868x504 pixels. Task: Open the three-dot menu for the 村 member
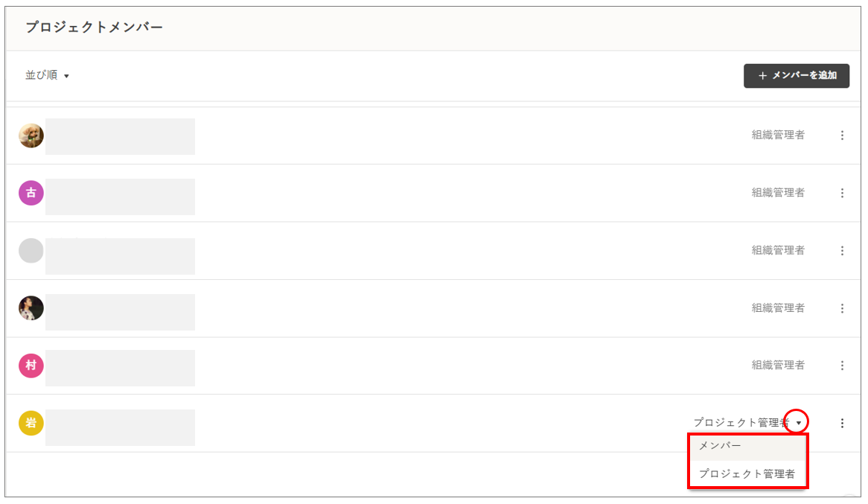(842, 366)
